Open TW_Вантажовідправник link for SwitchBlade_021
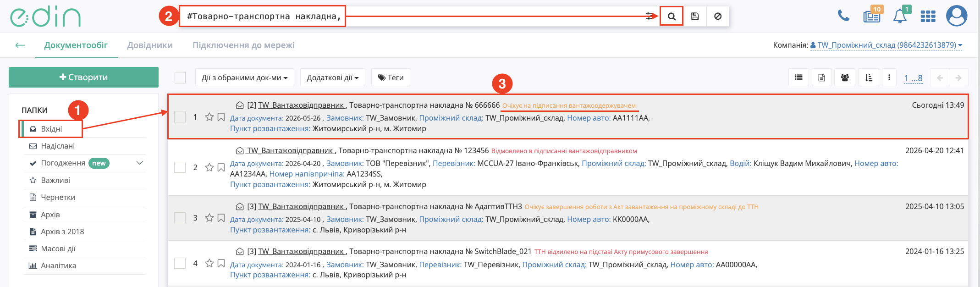This screenshot has width=980, height=287. pos(302,251)
